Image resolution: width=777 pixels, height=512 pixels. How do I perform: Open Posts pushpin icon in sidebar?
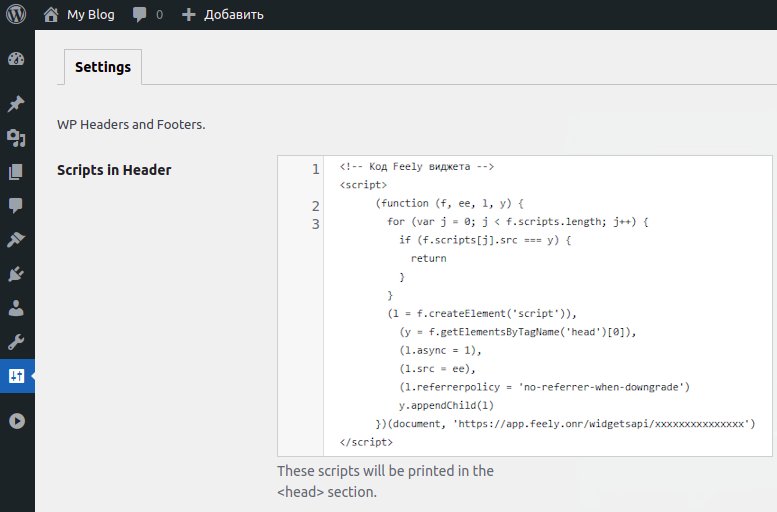(16, 104)
